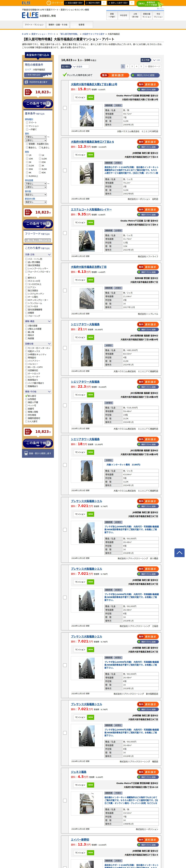Open thumbnail of ジュネス福島 listing
The image size is (186, 868).
click(x=87, y=803)
